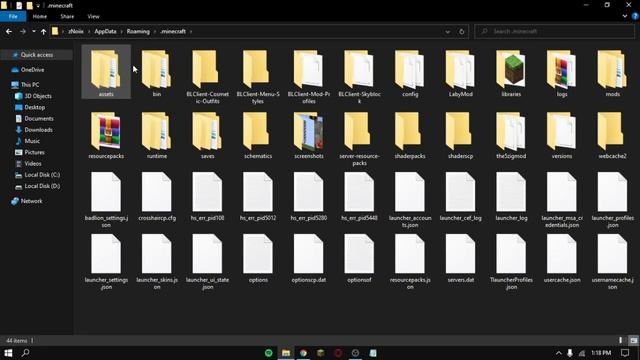Select This PC in navigation pane
The width and height of the screenshot is (640, 360).
pyautogui.click(x=30, y=84)
